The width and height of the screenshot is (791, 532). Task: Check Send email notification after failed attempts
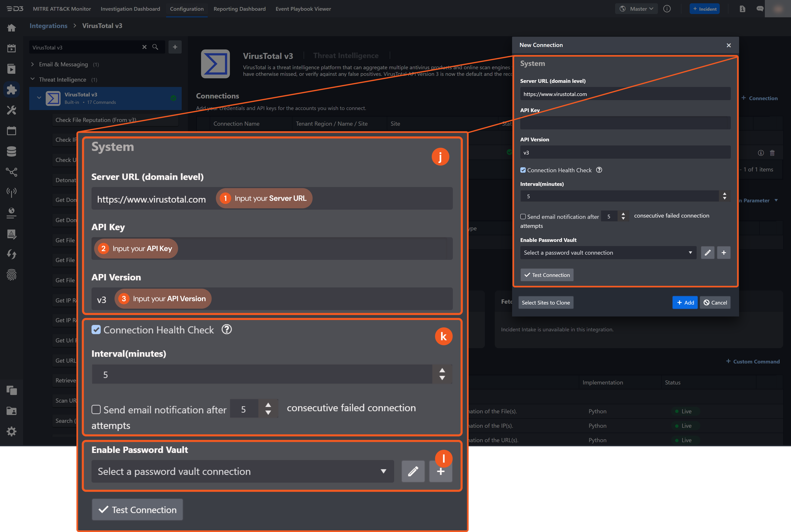pyautogui.click(x=96, y=410)
